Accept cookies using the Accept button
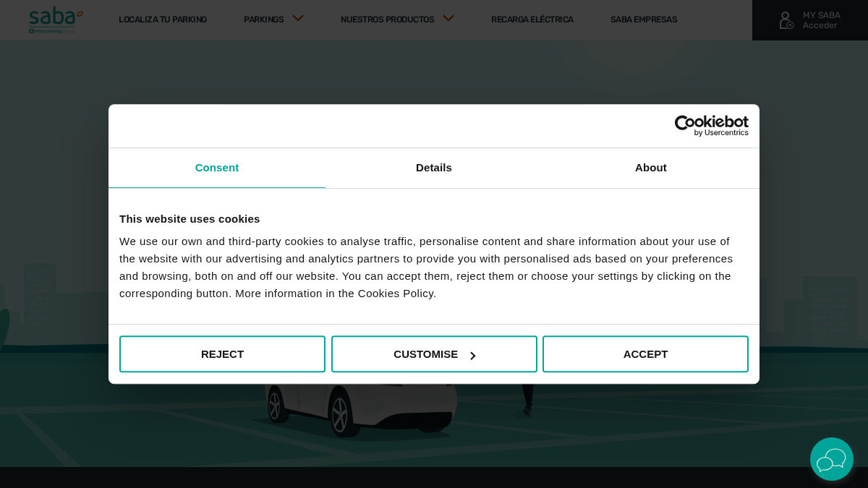This screenshot has width=868, height=488. tap(645, 354)
